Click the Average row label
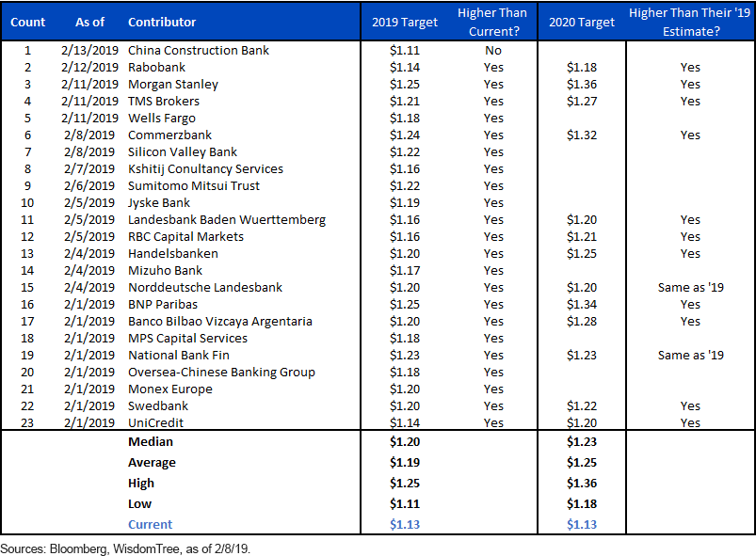The image size is (756, 556). 152,463
